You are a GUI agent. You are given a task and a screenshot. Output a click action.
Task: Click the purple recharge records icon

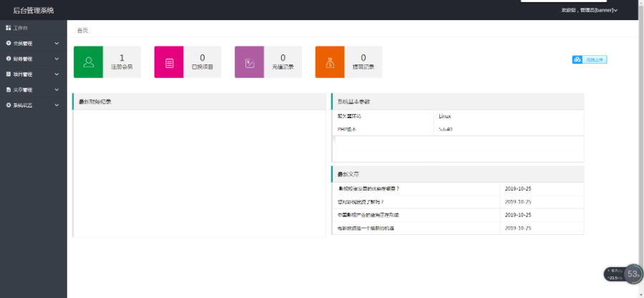click(x=250, y=62)
